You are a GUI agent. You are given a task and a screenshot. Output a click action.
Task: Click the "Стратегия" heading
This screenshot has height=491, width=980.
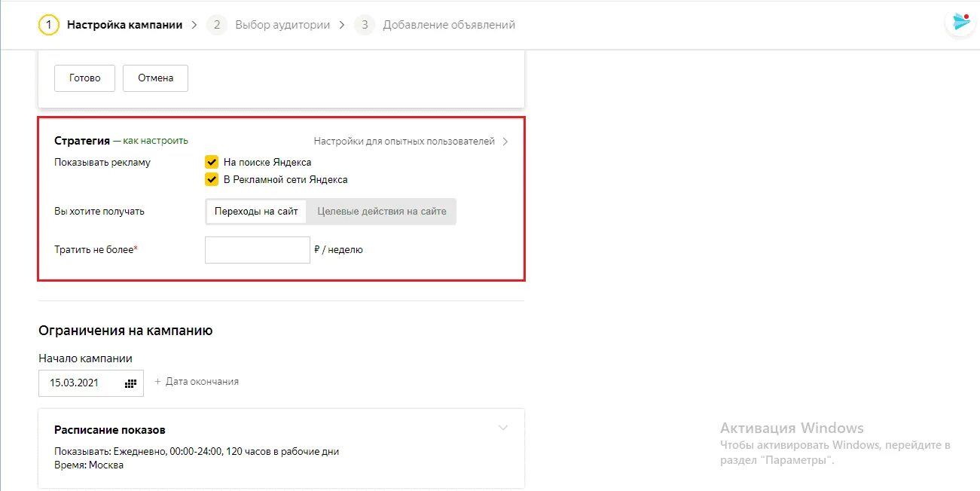[82, 141]
